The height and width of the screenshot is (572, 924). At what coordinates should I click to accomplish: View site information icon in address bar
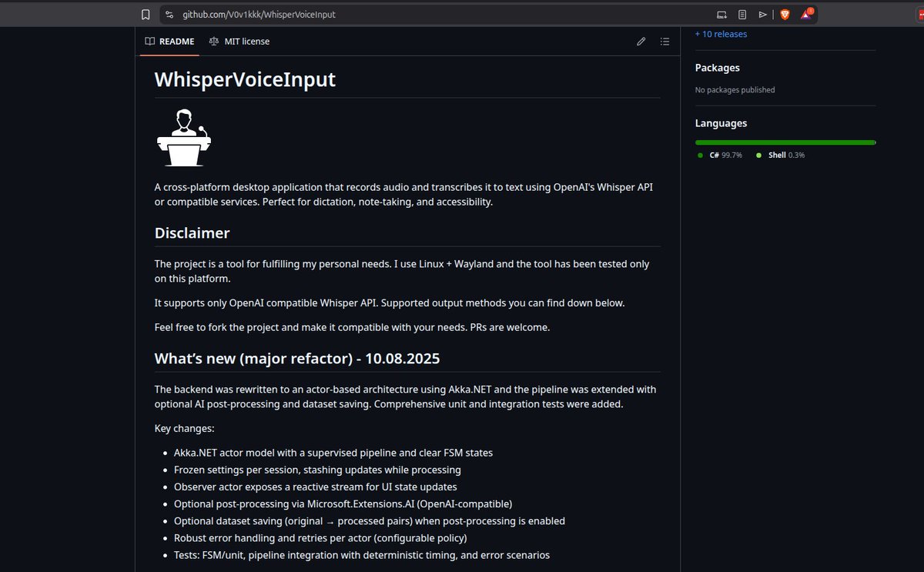click(169, 14)
